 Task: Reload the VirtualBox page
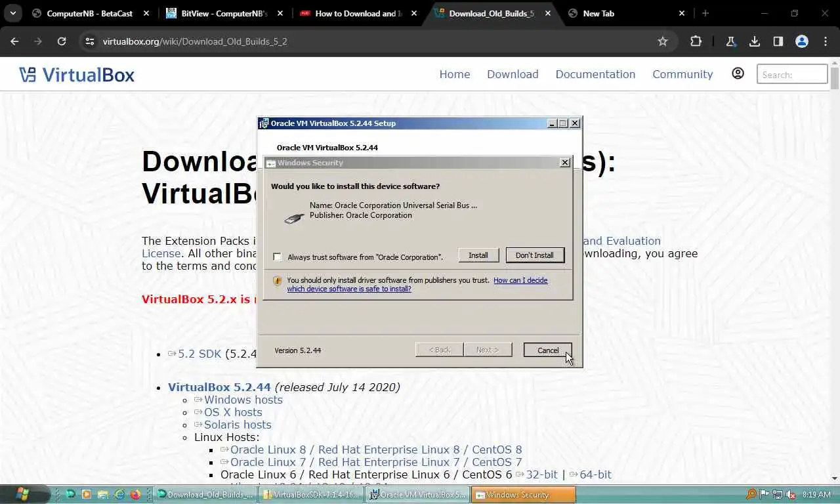61,41
